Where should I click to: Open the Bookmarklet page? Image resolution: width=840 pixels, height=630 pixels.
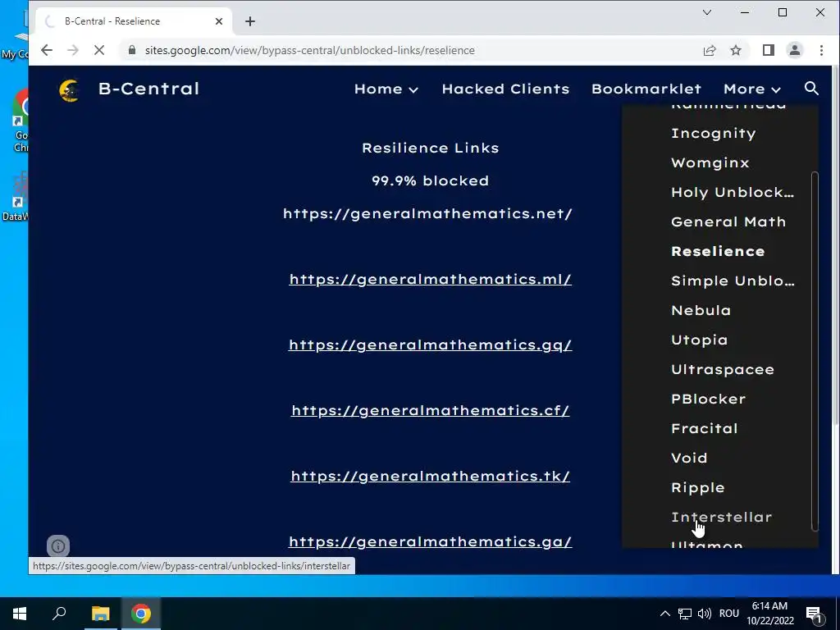pos(646,89)
